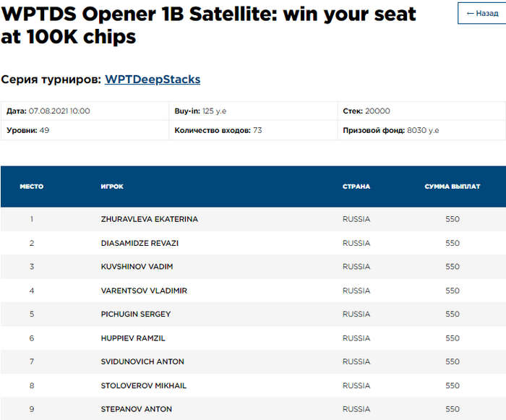Click the Стек 20000 info cell
Image resolution: width=506 pixels, height=420 pixels.
click(366, 111)
